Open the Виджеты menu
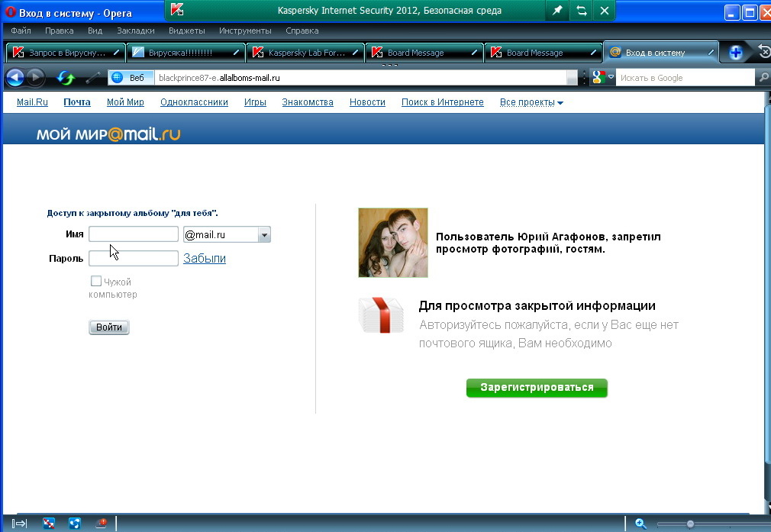 point(187,31)
